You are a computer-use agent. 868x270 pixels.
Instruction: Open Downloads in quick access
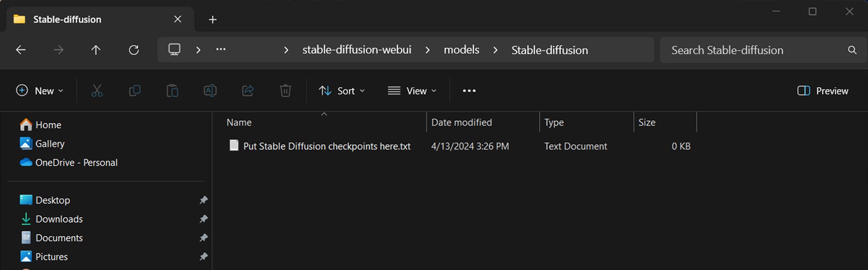point(51,219)
